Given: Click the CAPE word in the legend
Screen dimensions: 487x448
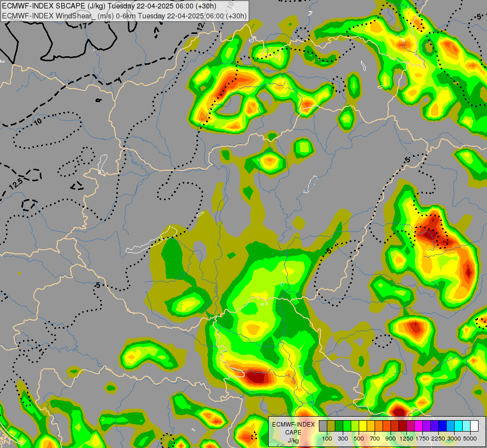Looking at the screenshot, I should (x=293, y=433).
